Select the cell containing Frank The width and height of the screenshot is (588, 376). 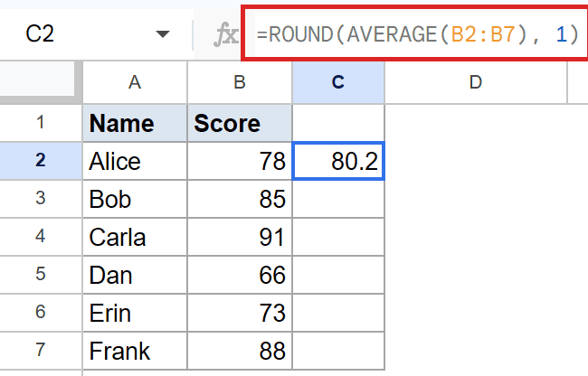pyautogui.click(x=135, y=350)
